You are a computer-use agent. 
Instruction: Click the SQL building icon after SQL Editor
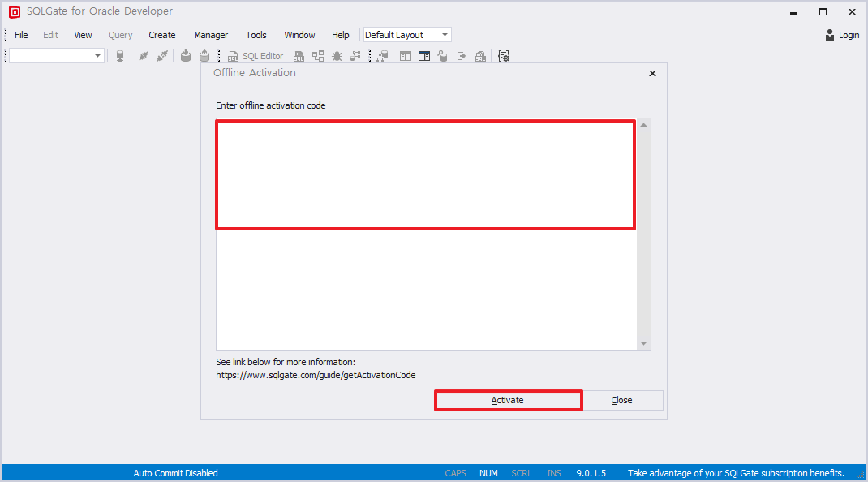tap(299, 56)
